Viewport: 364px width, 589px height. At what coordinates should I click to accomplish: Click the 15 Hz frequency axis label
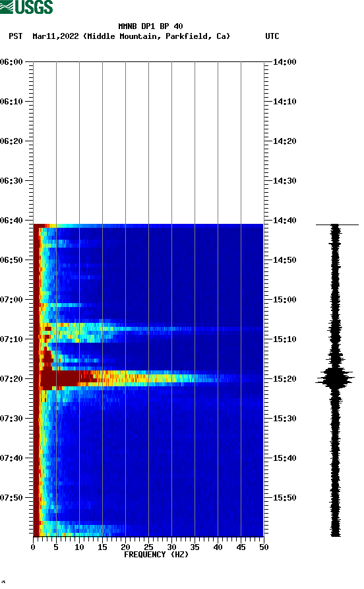102,547
